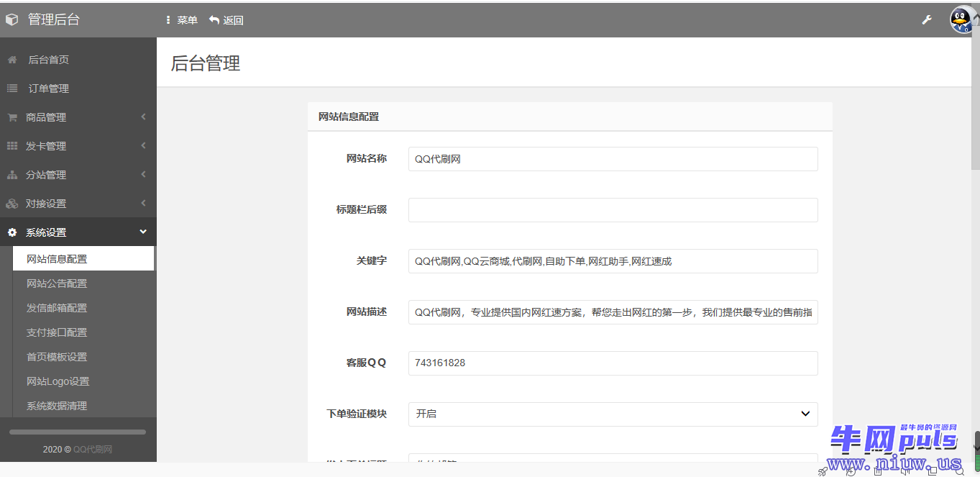Click the penguin user avatar
980x477 pixels.
[x=963, y=20]
